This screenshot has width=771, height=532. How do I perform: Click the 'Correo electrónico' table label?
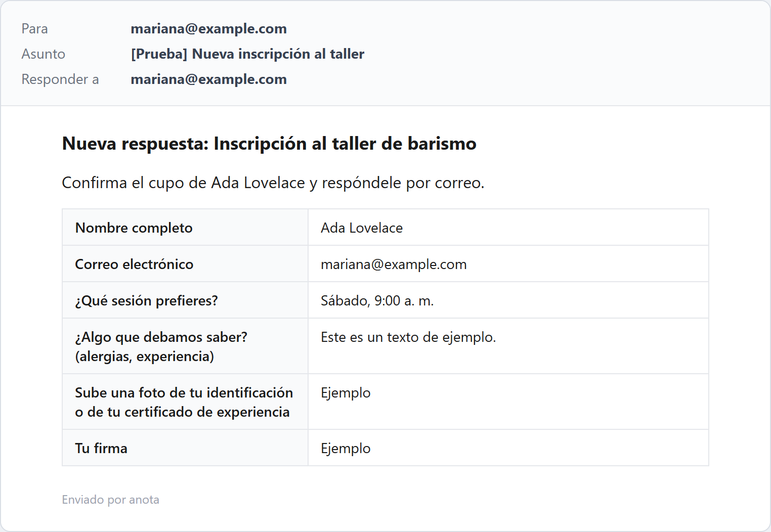(x=134, y=264)
